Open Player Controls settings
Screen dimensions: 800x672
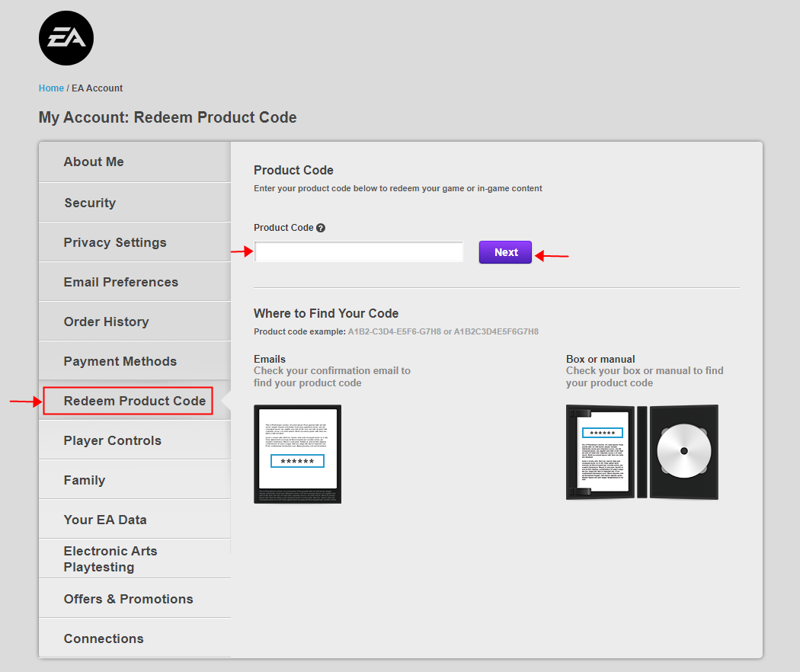135,440
